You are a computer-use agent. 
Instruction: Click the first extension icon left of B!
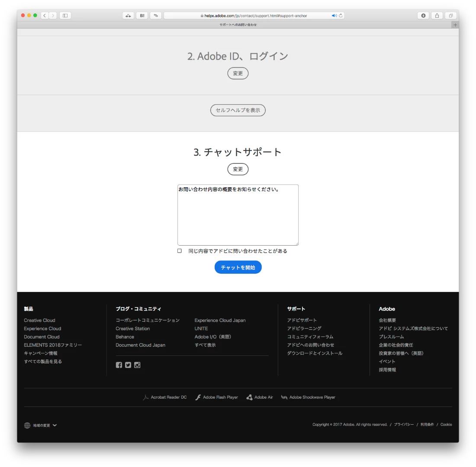tap(129, 16)
